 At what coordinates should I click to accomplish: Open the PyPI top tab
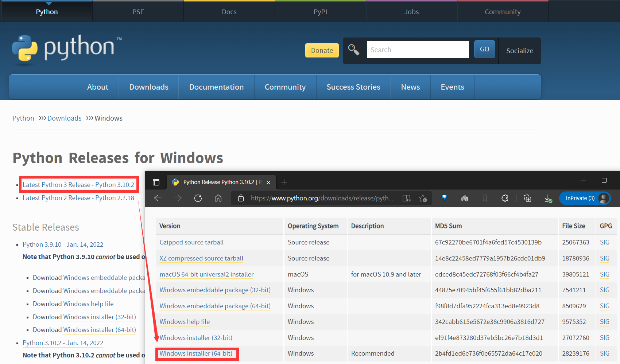click(x=321, y=12)
